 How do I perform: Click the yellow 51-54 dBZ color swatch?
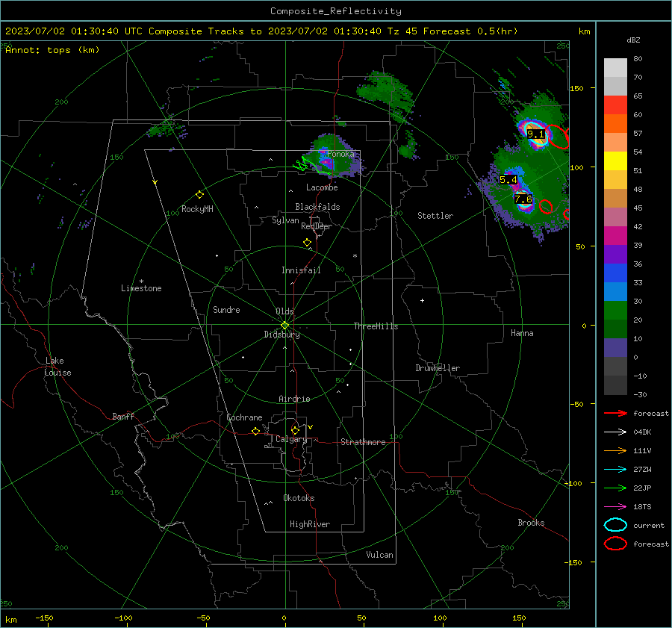tap(615, 161)
